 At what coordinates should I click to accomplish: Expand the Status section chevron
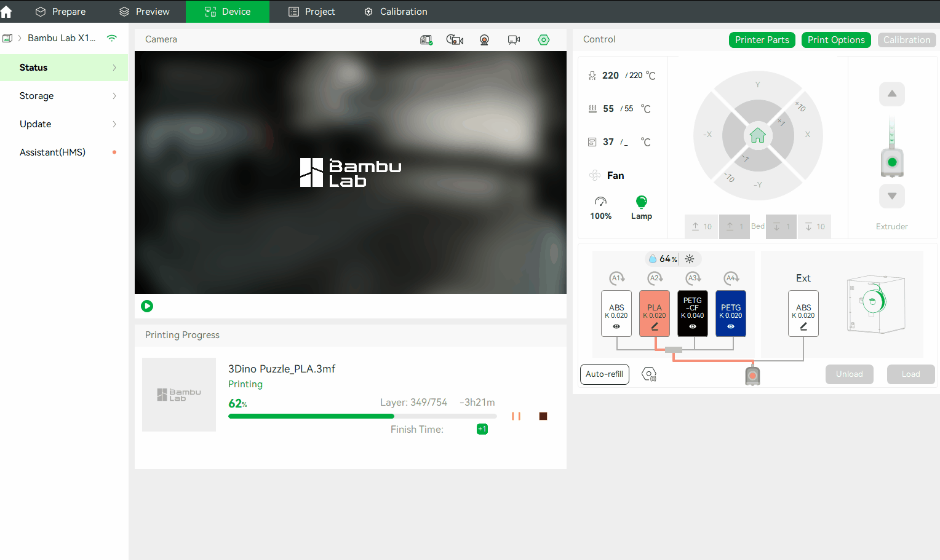pyautogui.click(x=114, y=68)
